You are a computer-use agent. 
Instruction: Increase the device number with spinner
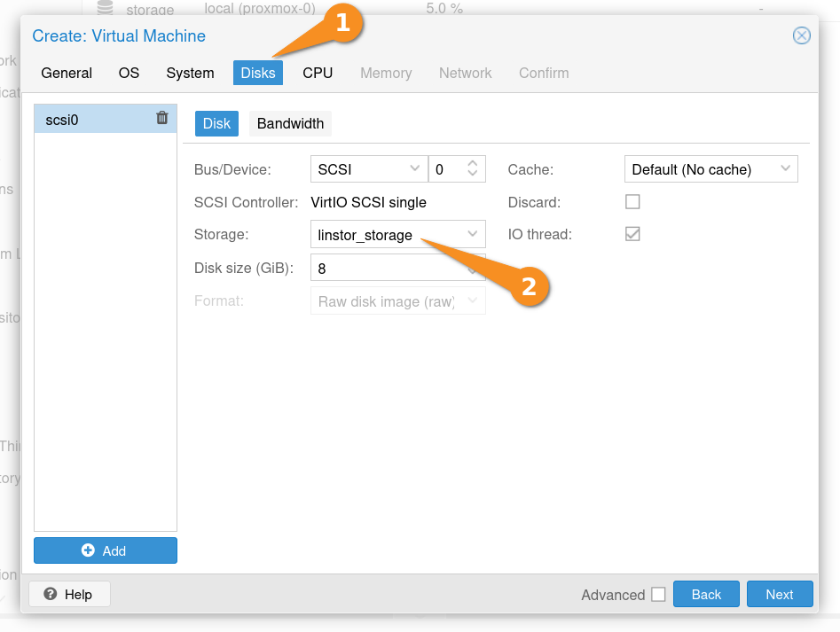[x=473, y=164]
